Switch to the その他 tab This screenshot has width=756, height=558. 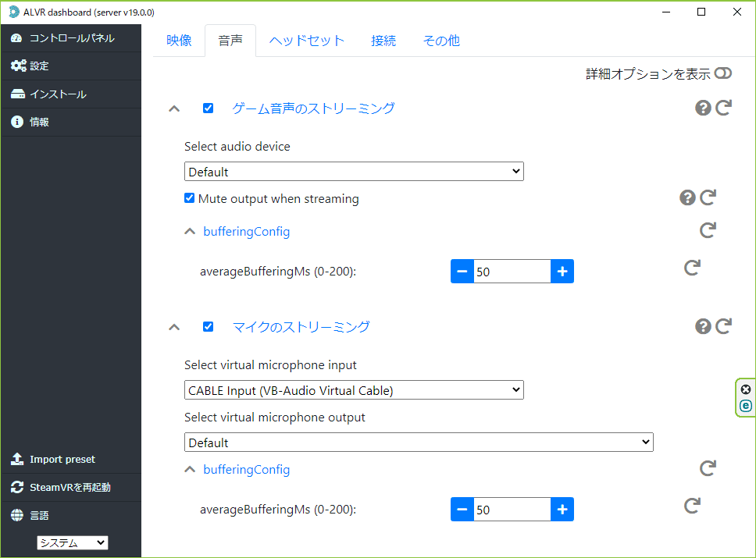441,41
